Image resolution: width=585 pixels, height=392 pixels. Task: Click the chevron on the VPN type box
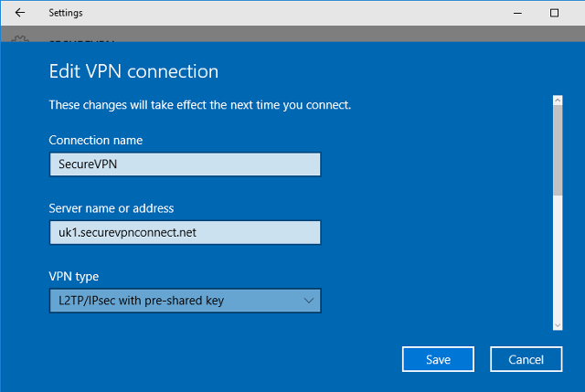point(308,301)
